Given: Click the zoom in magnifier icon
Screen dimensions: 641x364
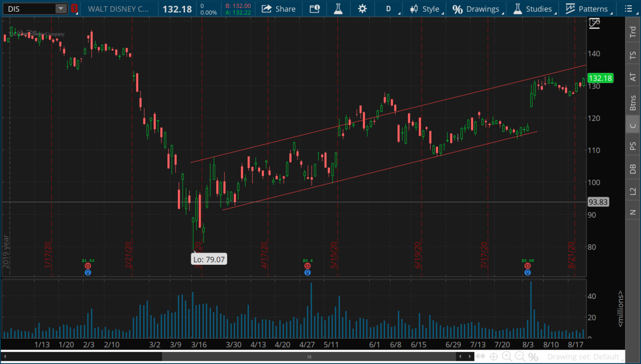Looking at the screenshot, I should coord(507,357).
